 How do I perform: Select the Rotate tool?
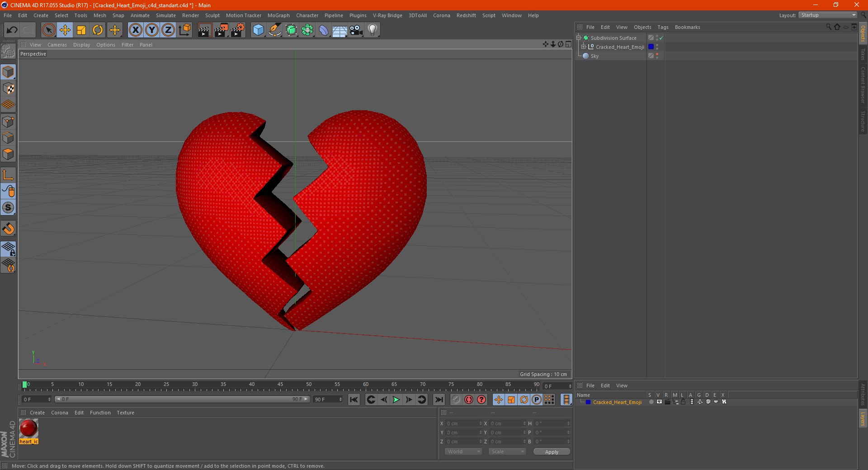click(x=98, y=30)
